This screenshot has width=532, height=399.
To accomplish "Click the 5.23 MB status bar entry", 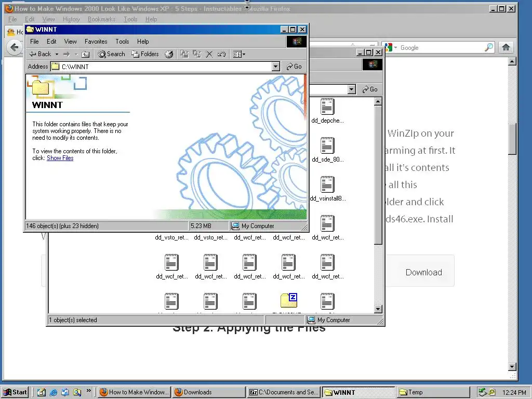I will pyautogui.click(x=201, y=225).
